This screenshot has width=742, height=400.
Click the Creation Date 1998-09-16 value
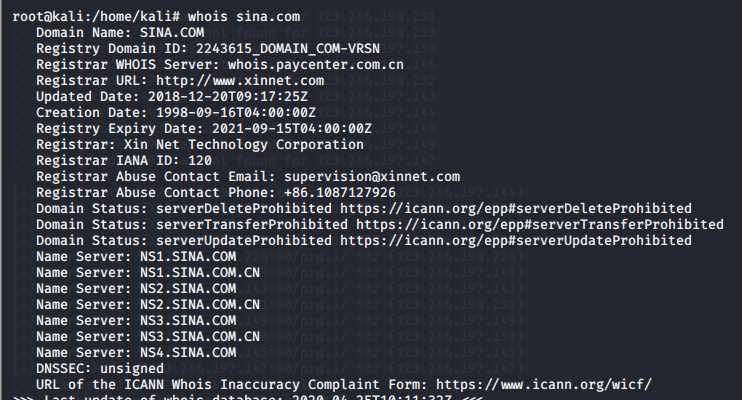tap(236, 113)
